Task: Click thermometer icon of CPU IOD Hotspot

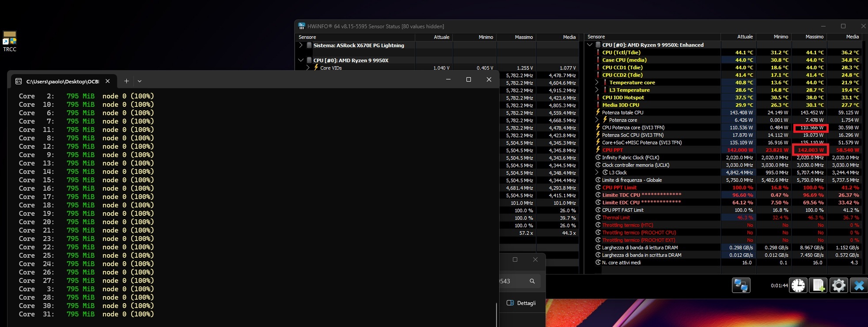Action: tap(598, 98)
